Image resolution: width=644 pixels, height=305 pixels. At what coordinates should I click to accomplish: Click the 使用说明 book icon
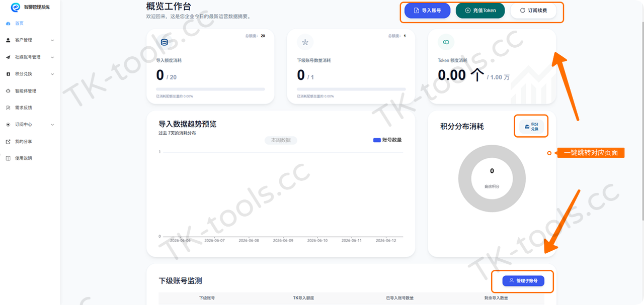coord(8,158)
